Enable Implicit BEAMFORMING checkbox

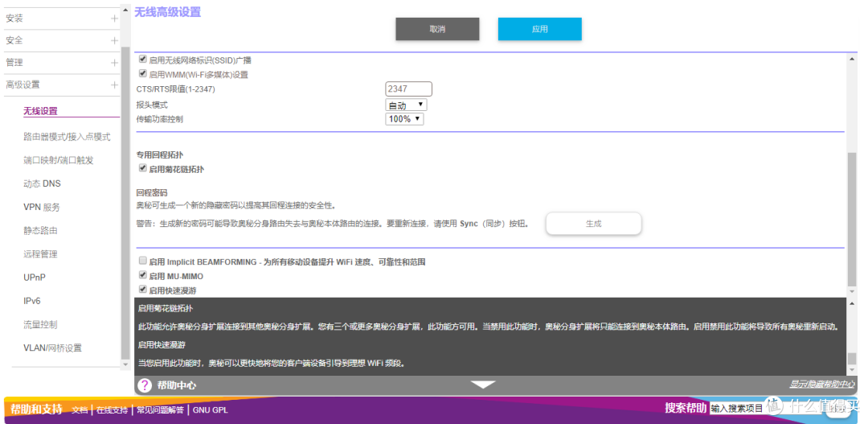(x=143, y=261)
